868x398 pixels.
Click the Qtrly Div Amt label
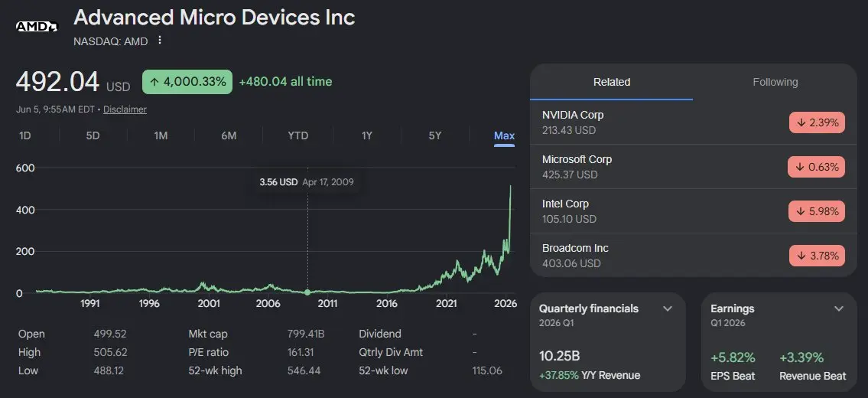pyautogui.click(x=390, y=352)
